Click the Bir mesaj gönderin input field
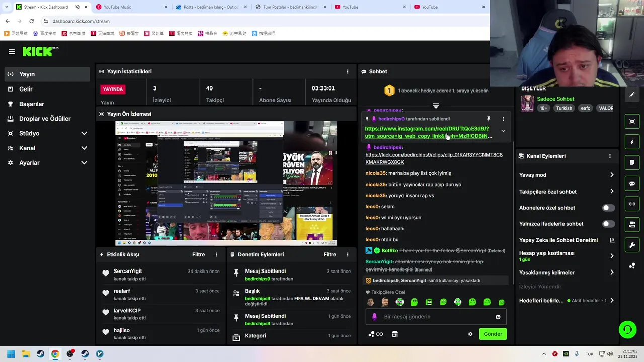 coord(436,317)
